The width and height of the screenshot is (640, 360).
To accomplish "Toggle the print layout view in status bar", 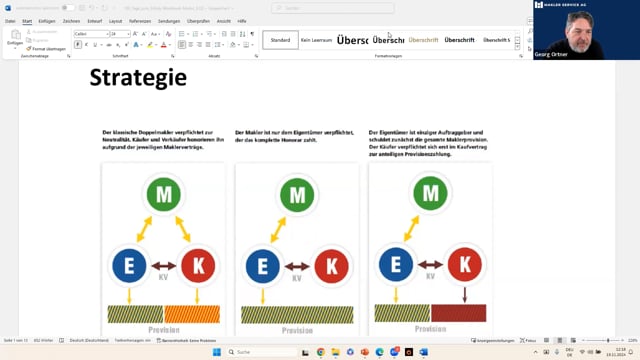I will point(560,340).
